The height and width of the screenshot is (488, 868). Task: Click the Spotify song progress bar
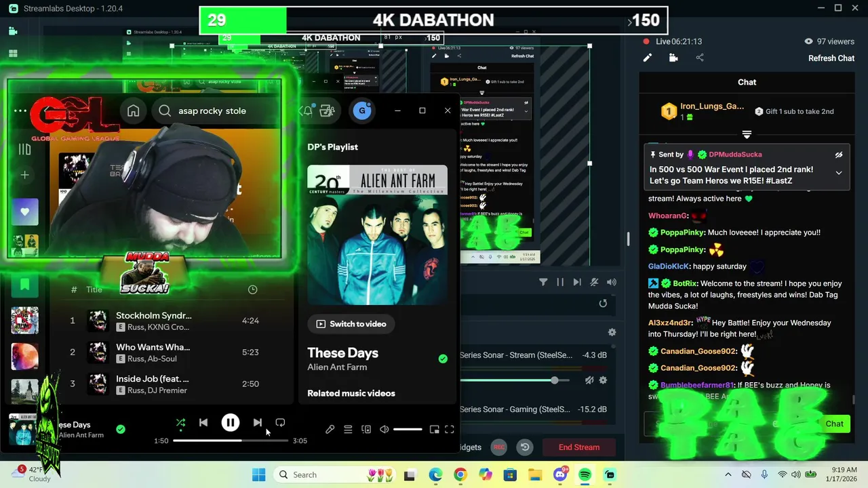[x=231, y=441]
